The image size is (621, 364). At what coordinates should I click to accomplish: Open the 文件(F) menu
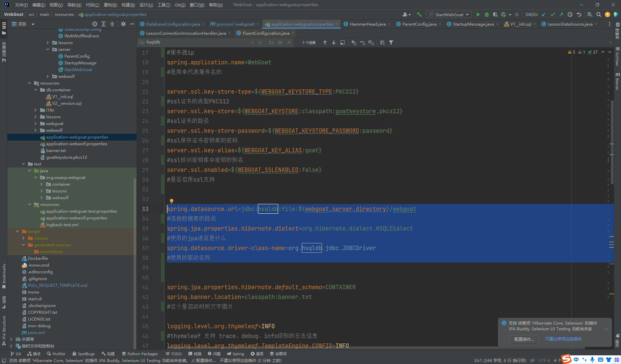coord(21,5)
